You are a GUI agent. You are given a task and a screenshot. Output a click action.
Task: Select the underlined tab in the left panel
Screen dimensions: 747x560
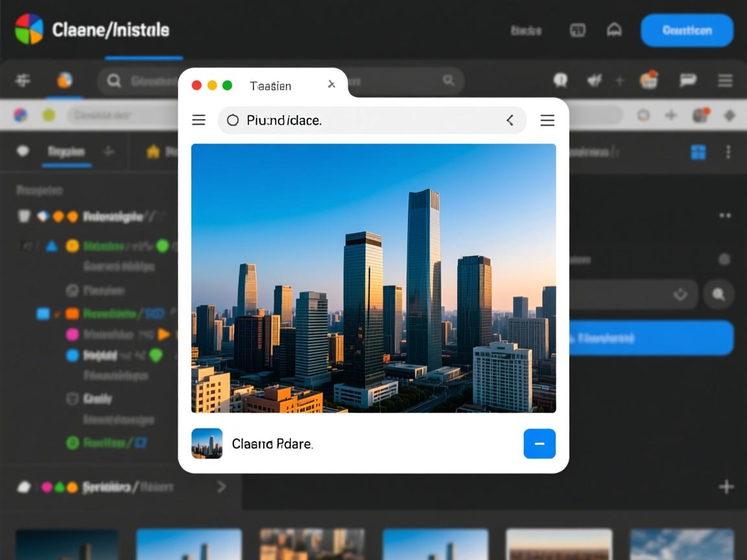click(x=66, y=152)
